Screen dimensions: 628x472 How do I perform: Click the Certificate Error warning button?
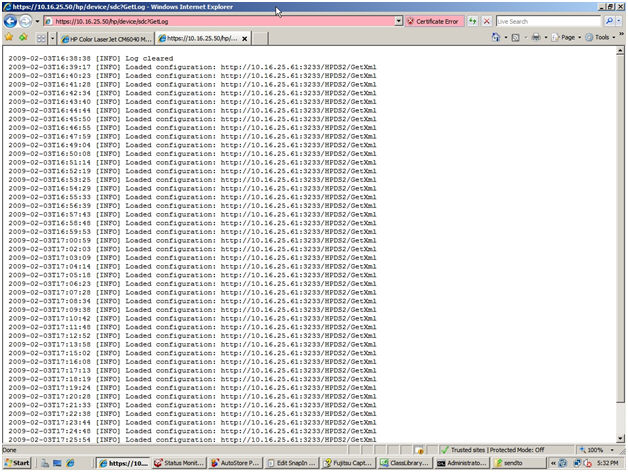[432, 21]
